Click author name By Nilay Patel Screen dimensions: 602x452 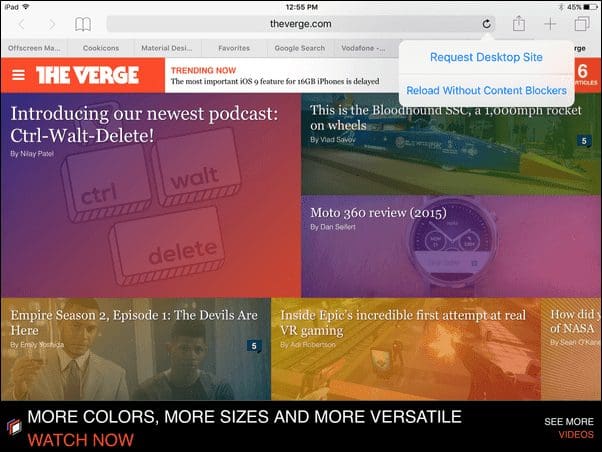point(32,154)
